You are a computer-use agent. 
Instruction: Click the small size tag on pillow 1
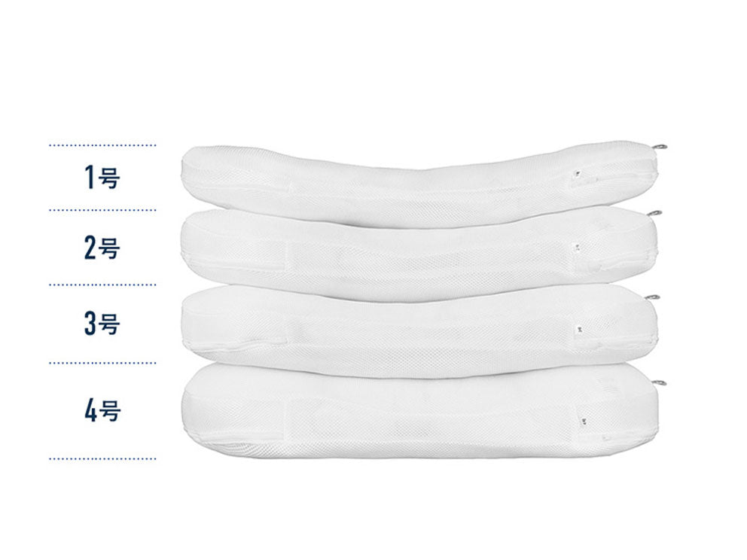tap(575, 175)
